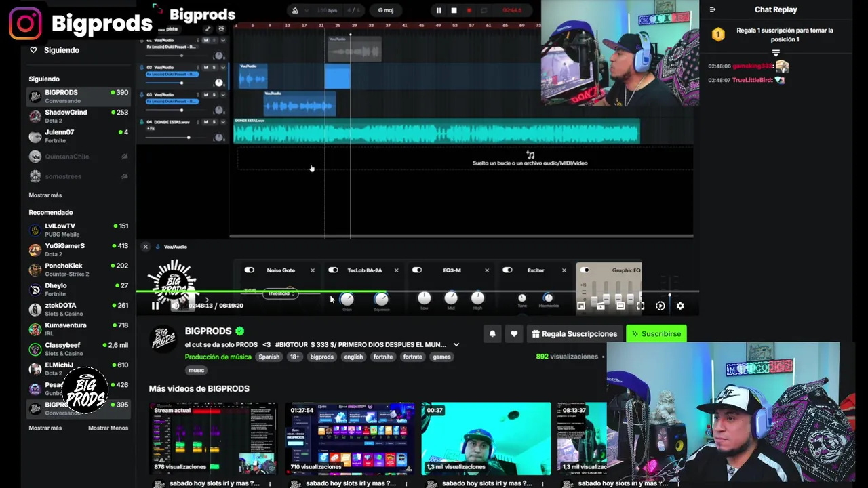Screen dimensions: 868x488
Task: Open options menu for track 03
Action: (x=198, y=94)
